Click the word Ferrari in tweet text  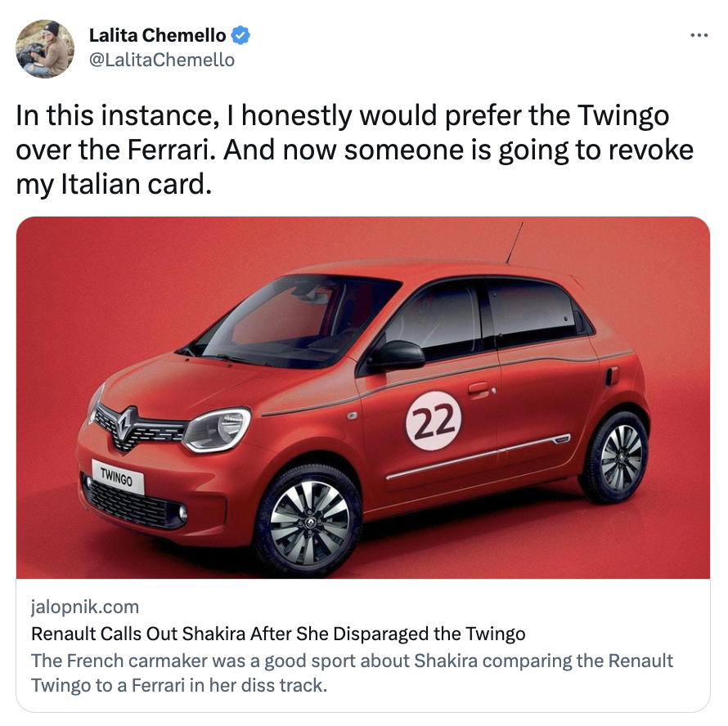point(171,150)
